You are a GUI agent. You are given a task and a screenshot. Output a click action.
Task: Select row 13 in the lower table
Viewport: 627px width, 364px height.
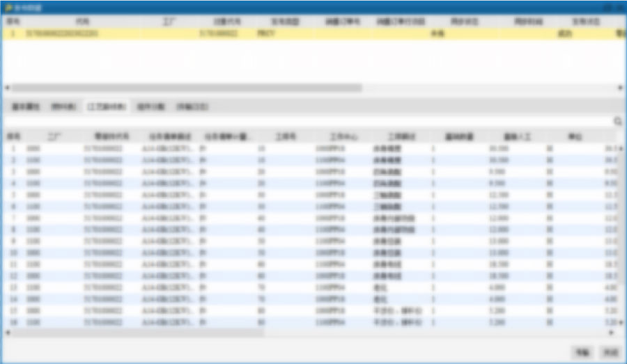310,287
